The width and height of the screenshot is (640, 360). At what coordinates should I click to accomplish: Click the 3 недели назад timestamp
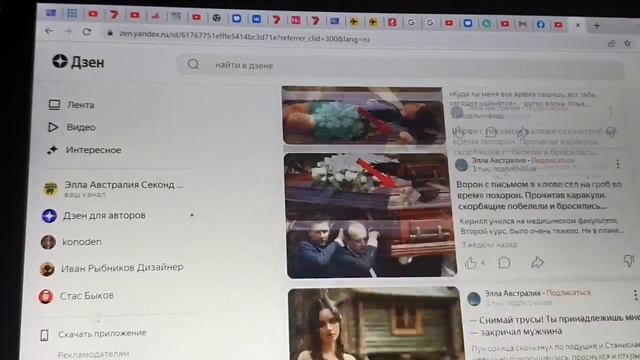pyautogui.click(x=489, y=245)
